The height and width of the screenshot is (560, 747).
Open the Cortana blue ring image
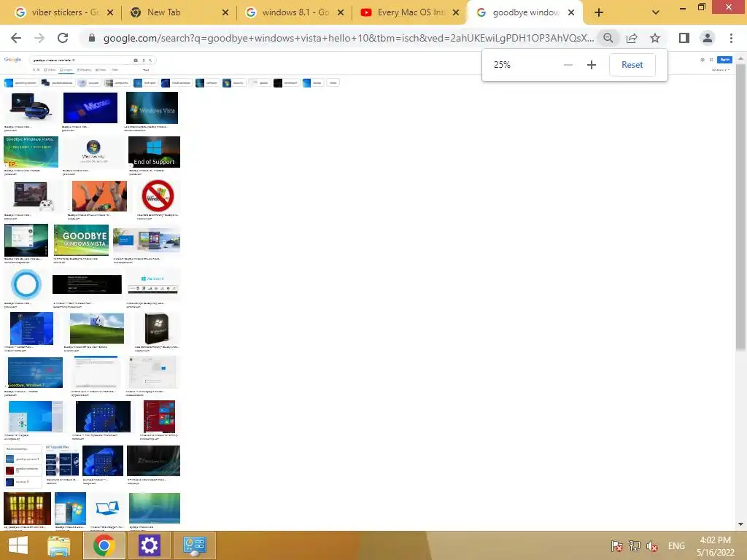tap(26, 284)
